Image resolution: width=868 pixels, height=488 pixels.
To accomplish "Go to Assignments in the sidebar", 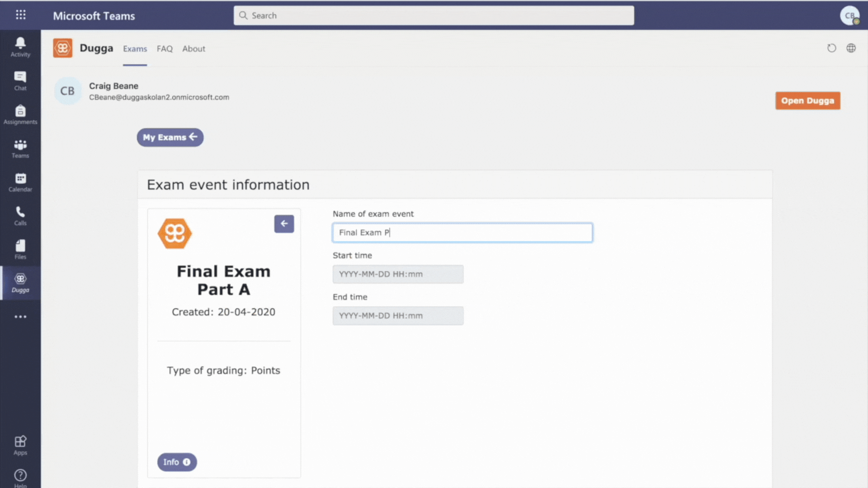I will (x=20, y=115).
